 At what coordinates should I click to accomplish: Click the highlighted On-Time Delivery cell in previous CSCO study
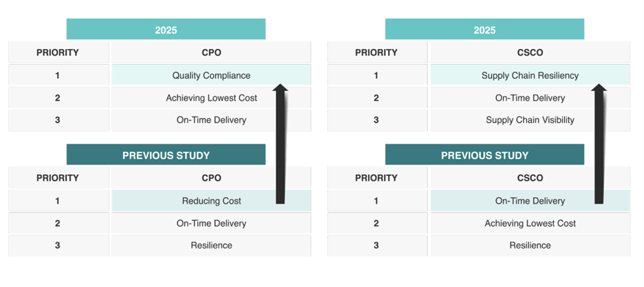point(530,201)
